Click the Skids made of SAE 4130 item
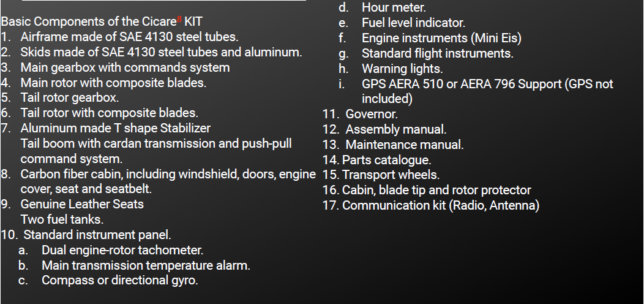The width and height of the screenshot is (644, 304). pos(161,52)
